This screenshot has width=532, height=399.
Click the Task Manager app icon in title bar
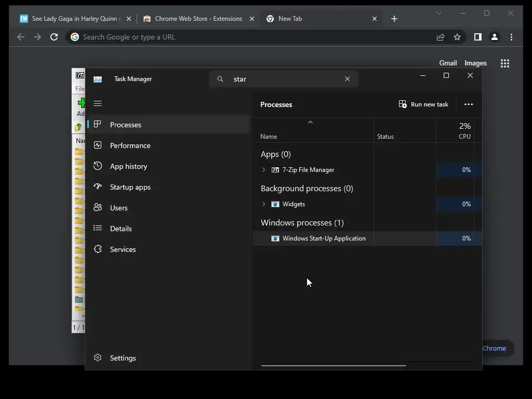tap(98, 79)
